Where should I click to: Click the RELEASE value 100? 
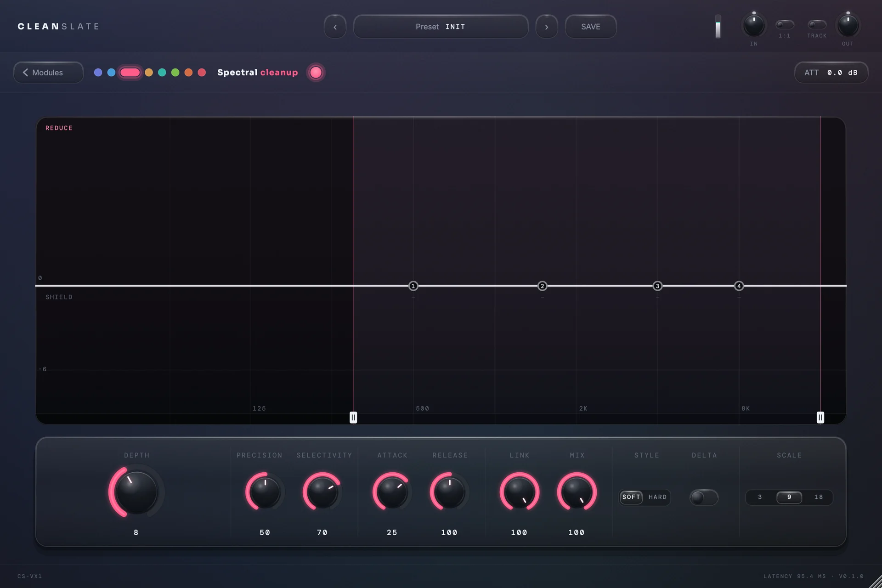[449, 532]
